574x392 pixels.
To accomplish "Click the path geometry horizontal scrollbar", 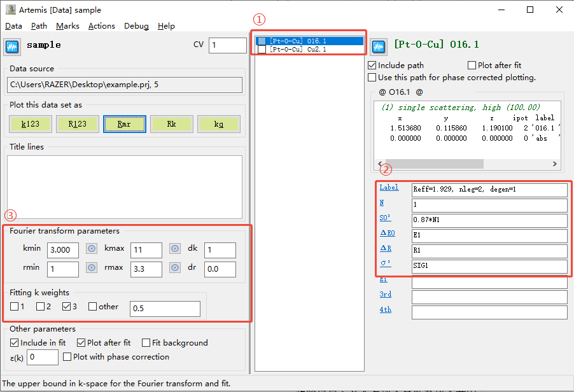I will [x=465, y=164].
